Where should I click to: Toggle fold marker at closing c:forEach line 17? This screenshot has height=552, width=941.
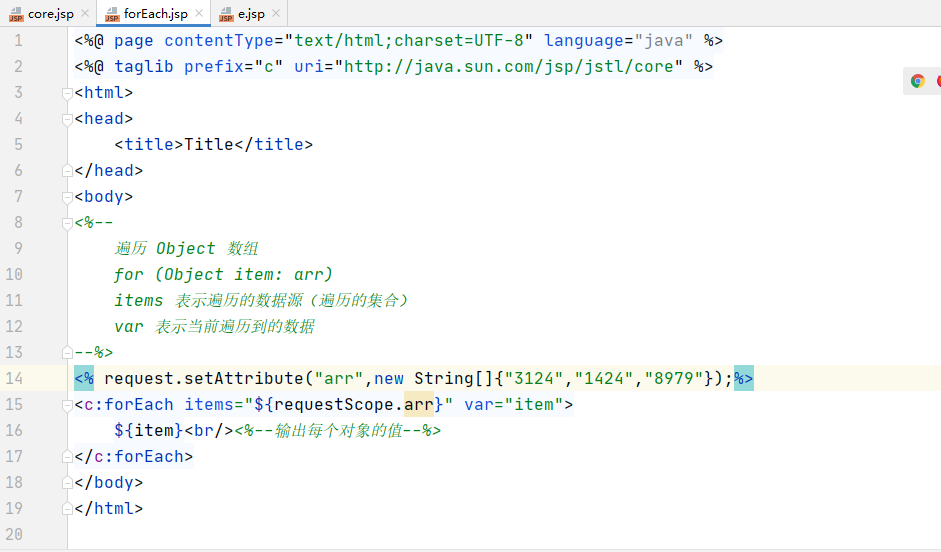coord(67,457)
